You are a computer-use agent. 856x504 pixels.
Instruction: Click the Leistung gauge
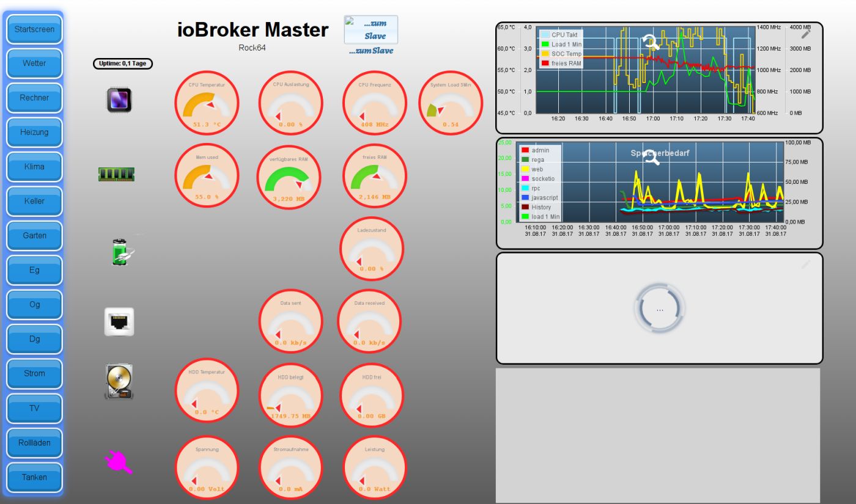pyautogui.click(x=374, y=467)
